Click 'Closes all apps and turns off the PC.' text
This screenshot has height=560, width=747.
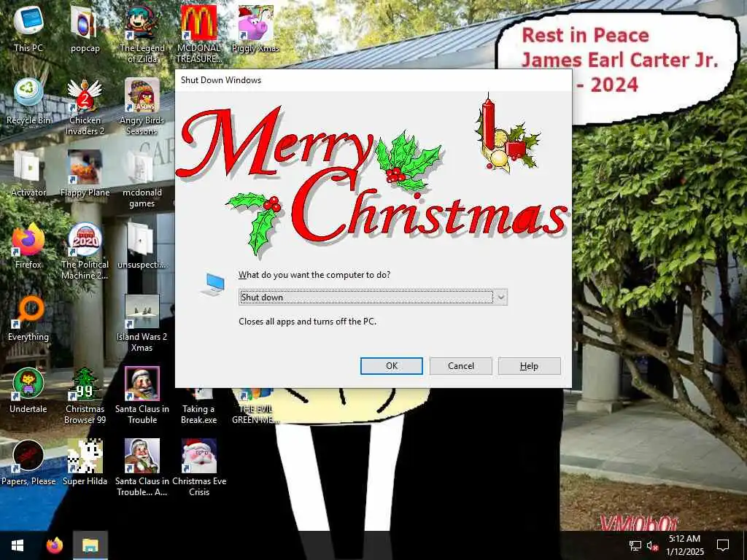[x=307, y=322]
